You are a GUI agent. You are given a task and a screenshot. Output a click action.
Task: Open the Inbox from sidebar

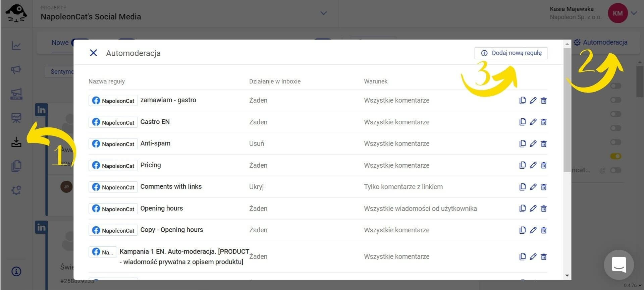click(16, 142)
